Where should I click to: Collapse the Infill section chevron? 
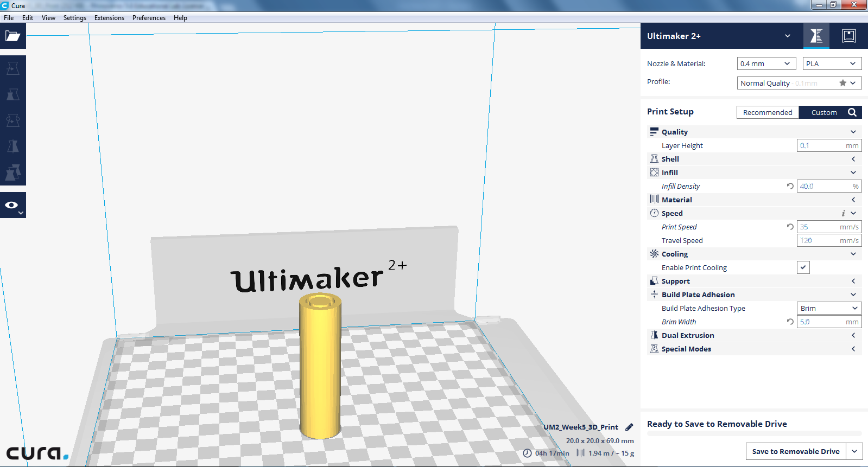853,172
